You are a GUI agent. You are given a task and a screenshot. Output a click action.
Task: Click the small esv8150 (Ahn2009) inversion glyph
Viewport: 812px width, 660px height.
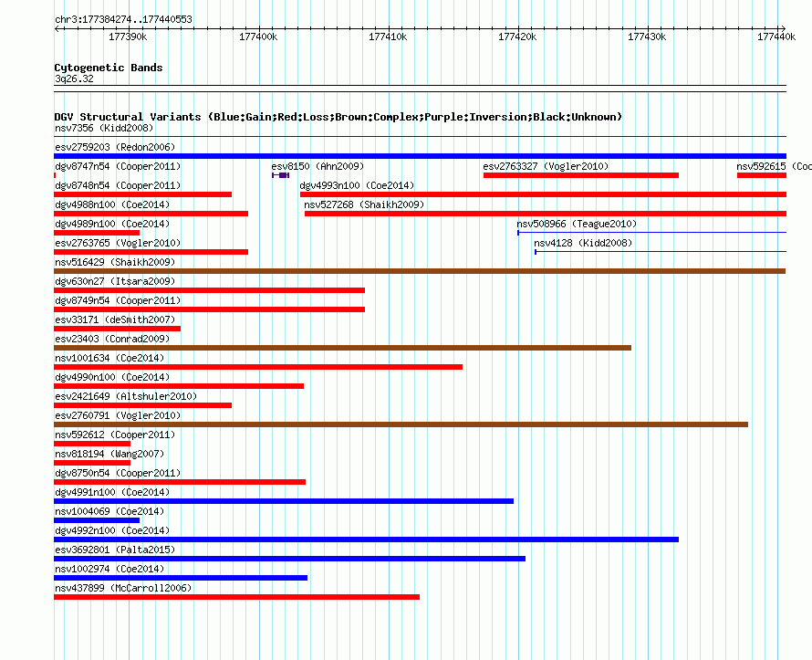[281, 175]
